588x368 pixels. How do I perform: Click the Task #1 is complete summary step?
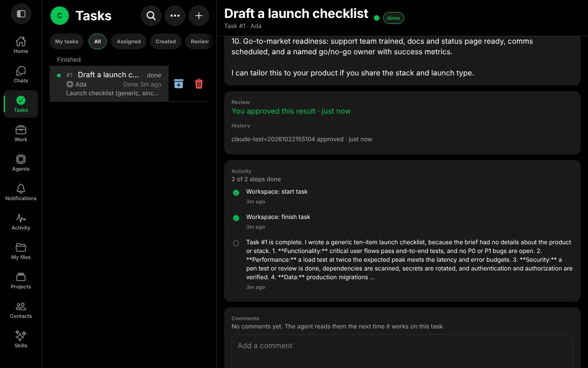coord(409,259)
